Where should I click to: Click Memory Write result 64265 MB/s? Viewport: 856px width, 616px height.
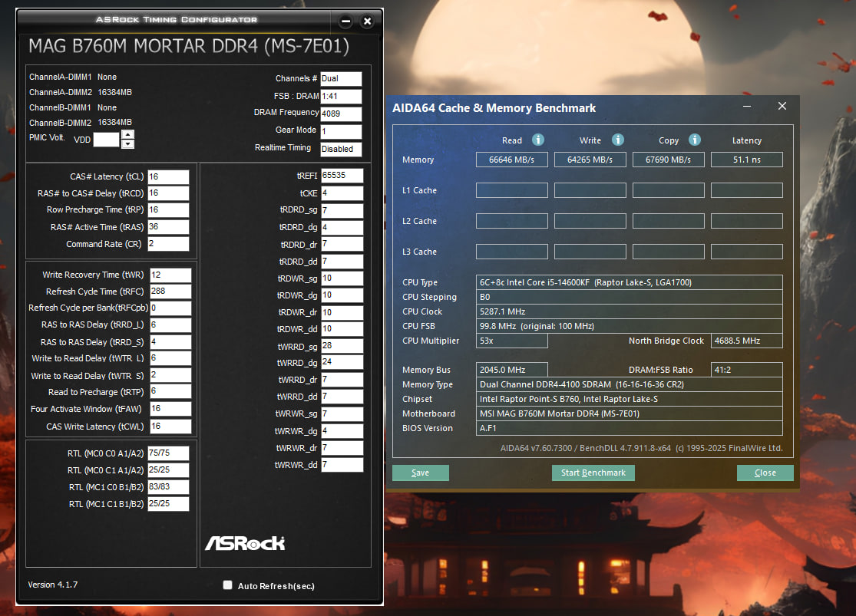pos(590,160)
